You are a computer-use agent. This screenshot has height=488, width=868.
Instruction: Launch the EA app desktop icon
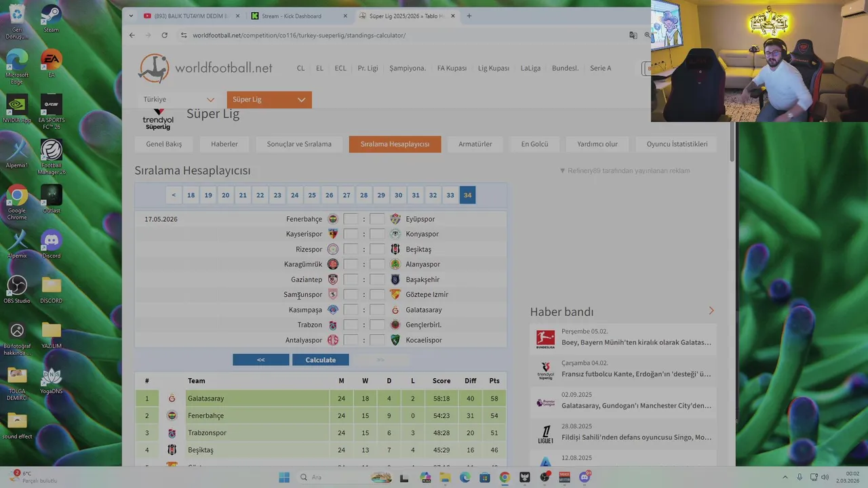pos(51,63)
